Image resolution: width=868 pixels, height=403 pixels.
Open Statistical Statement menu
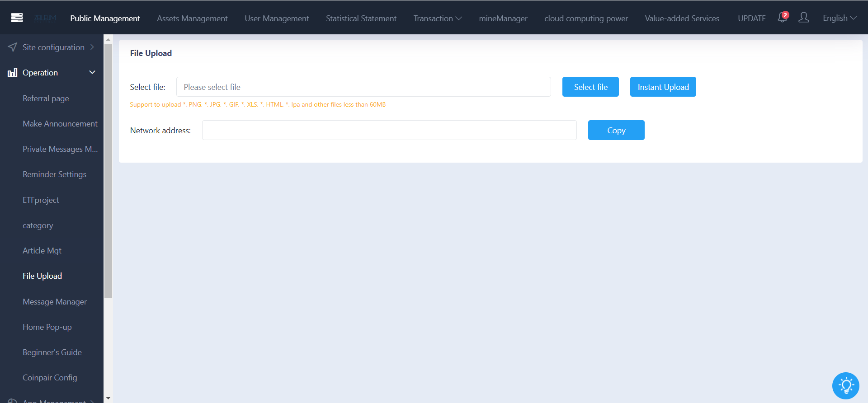361,19
